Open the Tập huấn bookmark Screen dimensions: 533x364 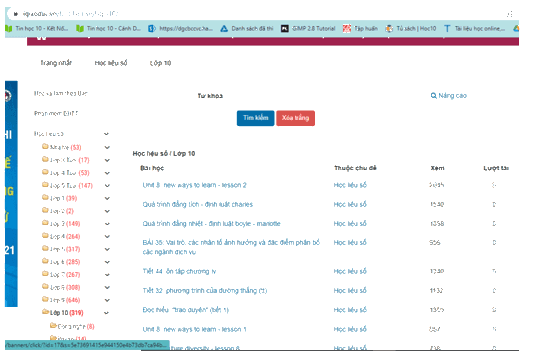click(360, 29)
